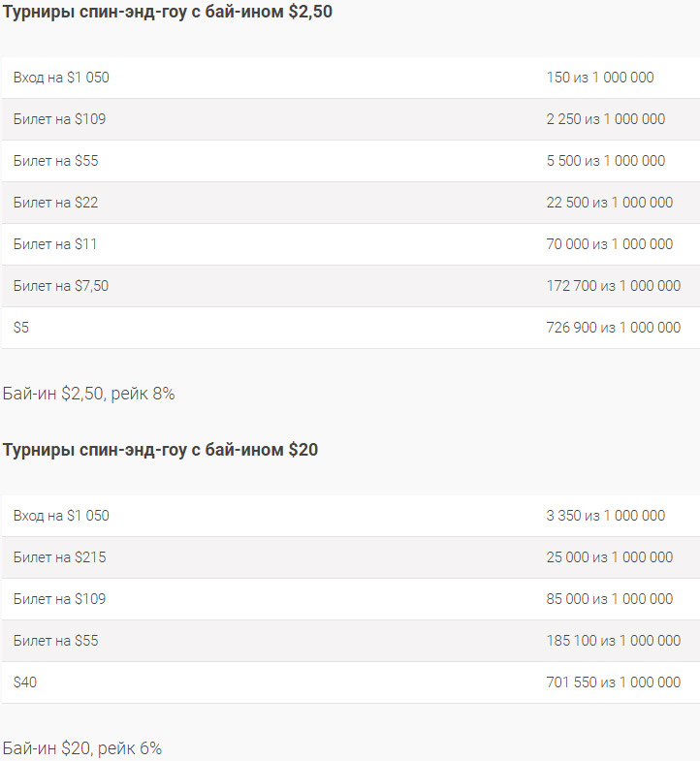Screen dimensions: 700x761
Task: Click the "$40" prize row label
Action: click(25, 682)
